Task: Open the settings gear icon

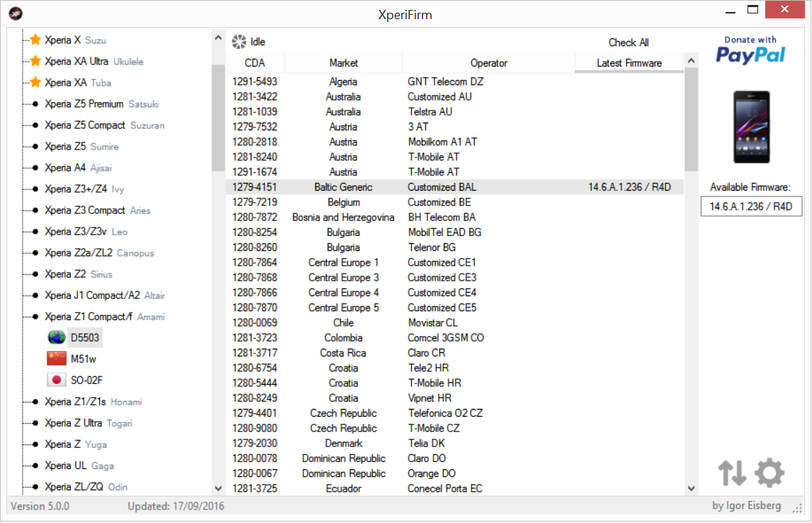Action: [769, 473]
